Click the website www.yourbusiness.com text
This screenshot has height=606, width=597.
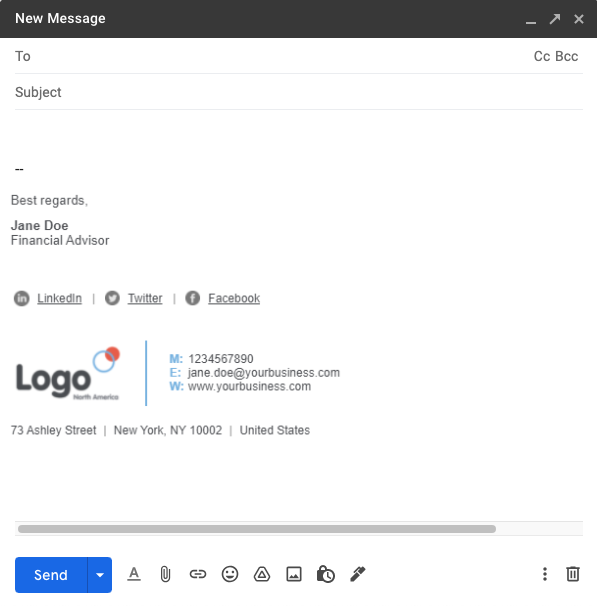tap(249, 386)
